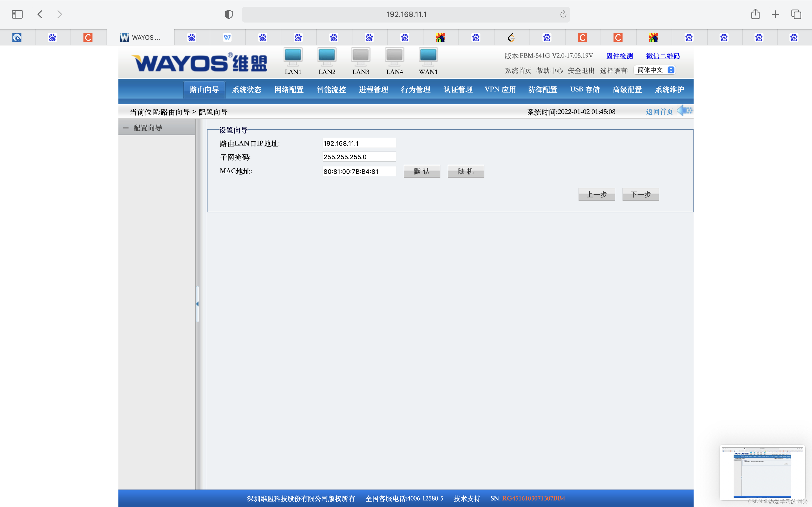
Task: Reload page with refresh icon
Action: click(x=563, y=14)
